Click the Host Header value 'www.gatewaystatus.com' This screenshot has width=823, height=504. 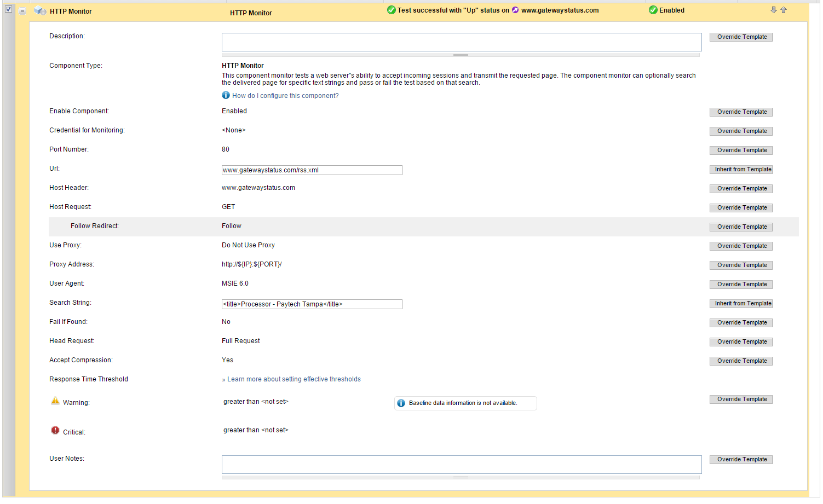(258, 188)
